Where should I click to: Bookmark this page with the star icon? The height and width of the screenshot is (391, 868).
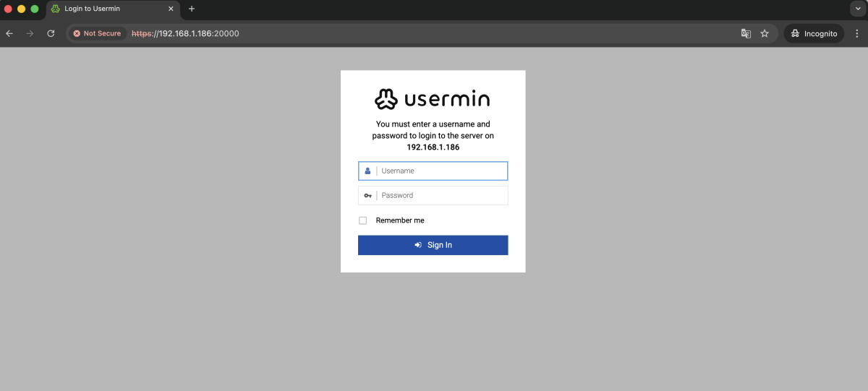pyautogui.click(x=765, y=33)
